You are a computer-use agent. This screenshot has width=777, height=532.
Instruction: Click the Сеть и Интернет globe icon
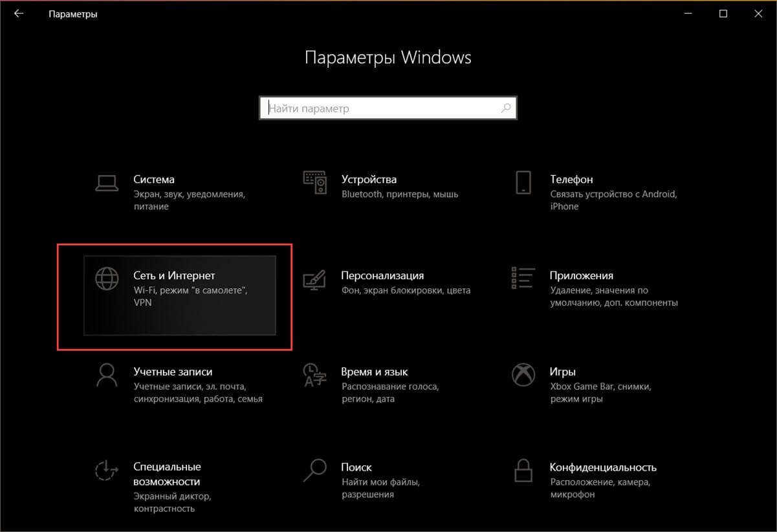107,279
